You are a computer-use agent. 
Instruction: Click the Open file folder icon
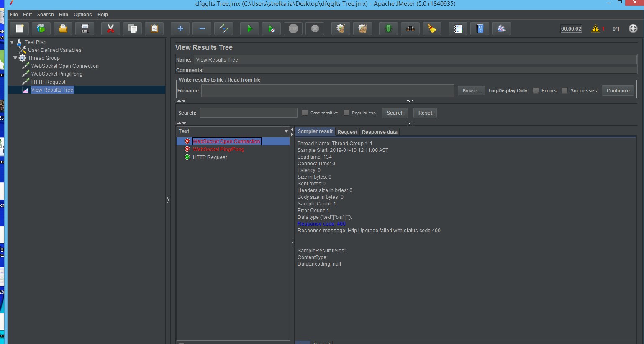coord(63,28)
